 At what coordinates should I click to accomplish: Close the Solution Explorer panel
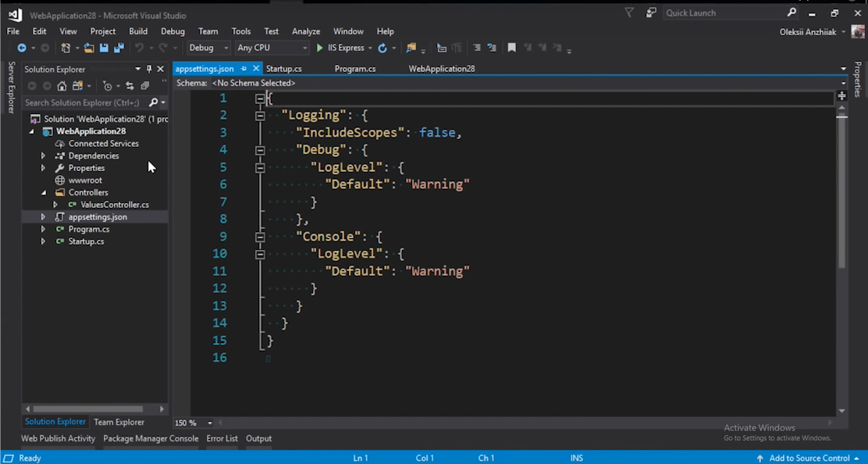point(161,70)
